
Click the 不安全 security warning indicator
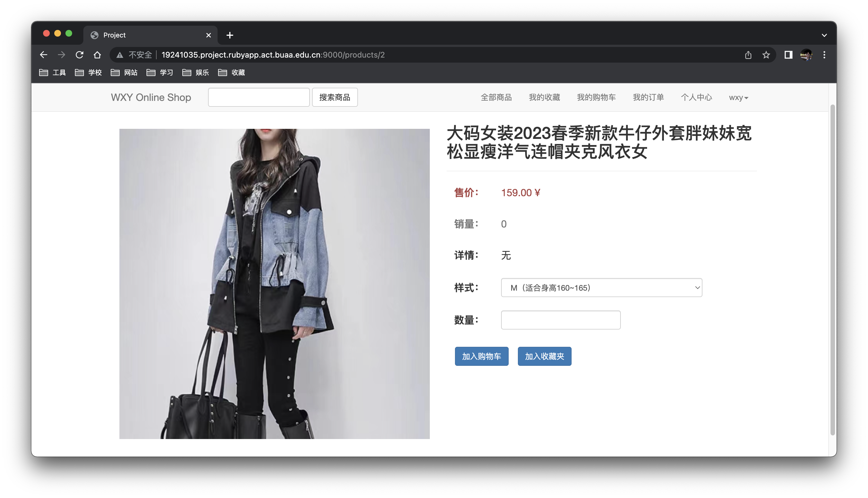pos(134,55)
